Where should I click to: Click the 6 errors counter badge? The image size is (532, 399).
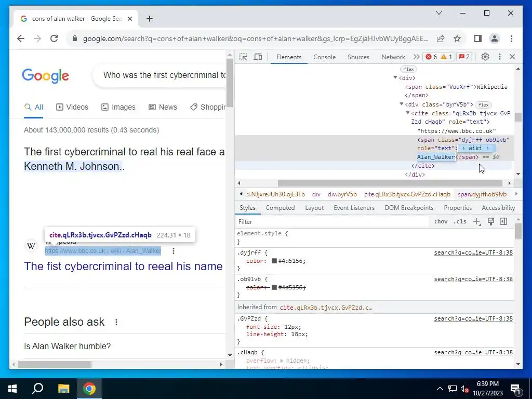(x=431, y=57)
